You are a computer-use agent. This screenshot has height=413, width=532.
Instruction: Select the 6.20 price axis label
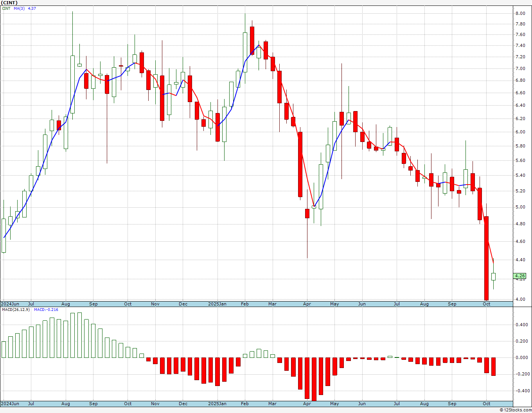[520, 119]
